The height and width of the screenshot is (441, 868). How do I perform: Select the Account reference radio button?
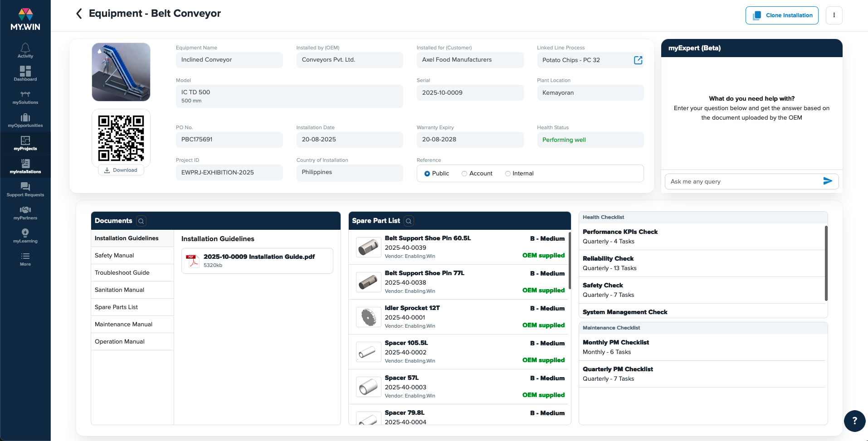tap(464, 174)
